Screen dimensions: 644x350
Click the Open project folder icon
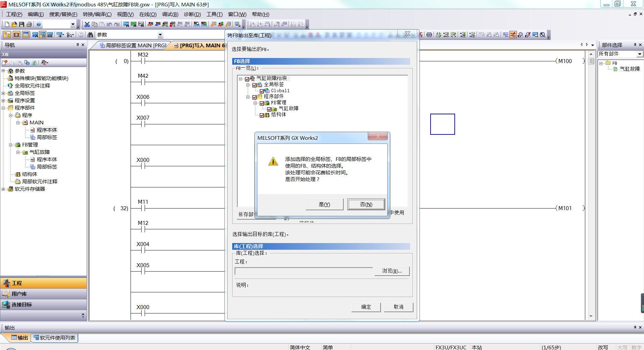click(14, 24)
